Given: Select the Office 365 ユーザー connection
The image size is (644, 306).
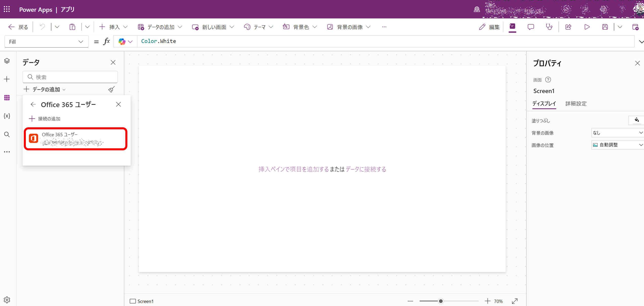Looking at the screenshot, I should click(76, 139).
